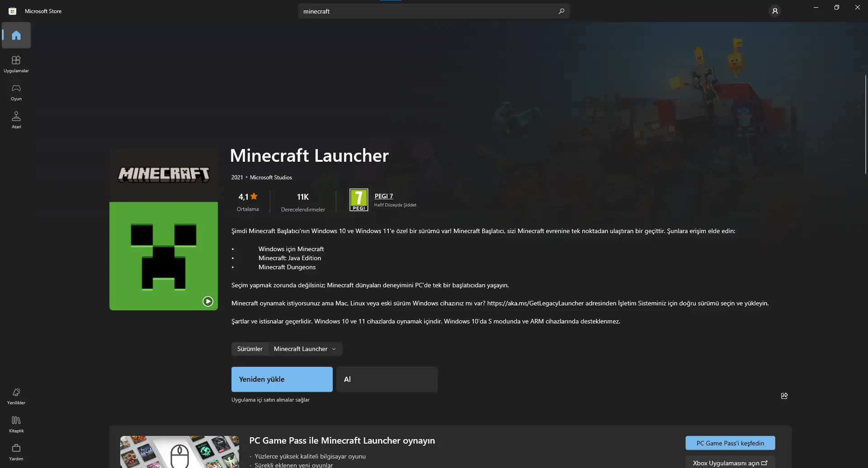
Task: Click the 'Minecraft: Java Edition' bullet text
Action: pyautogui.click(x=290, y=258)
